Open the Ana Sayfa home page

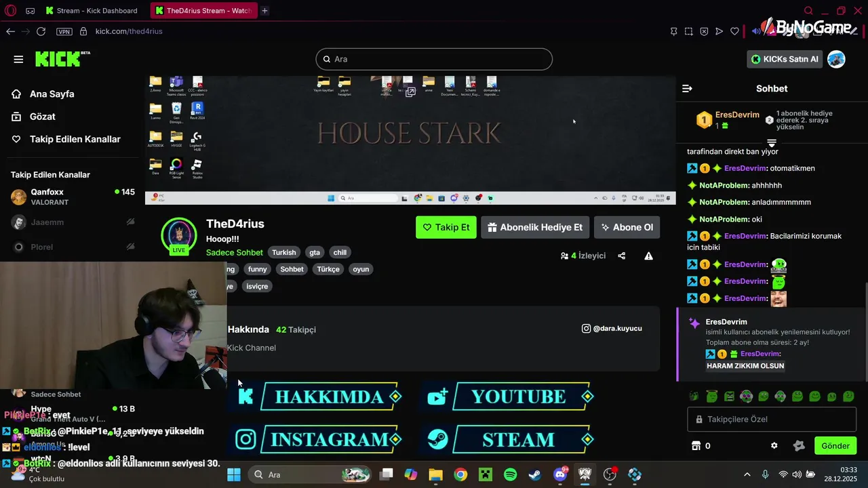(x=52, y=94)
